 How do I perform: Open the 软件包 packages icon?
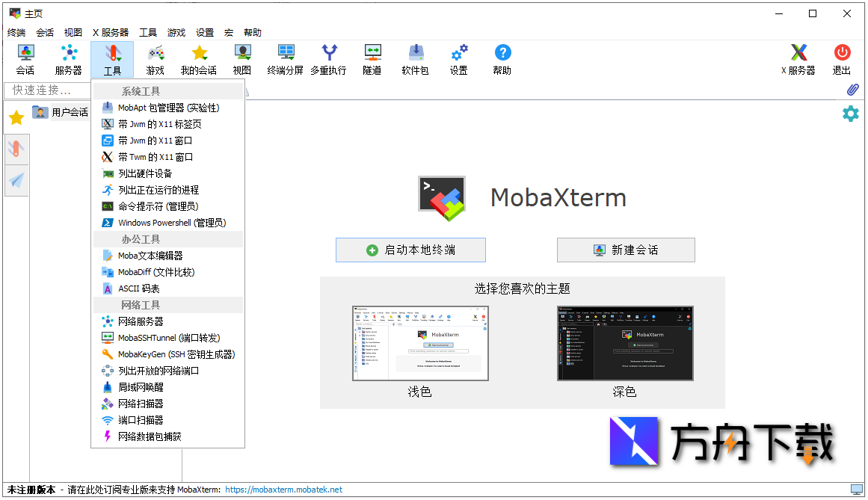point(415,60)
